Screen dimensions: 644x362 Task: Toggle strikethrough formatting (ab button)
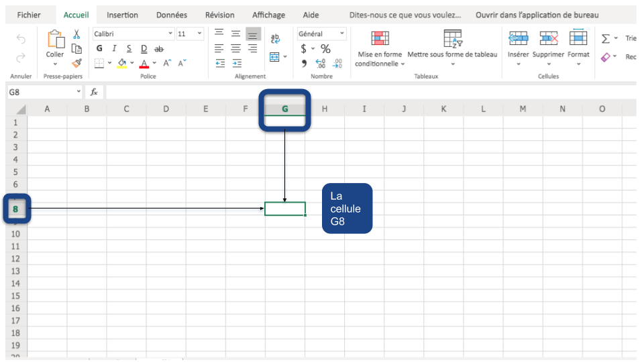click(159, 48)
